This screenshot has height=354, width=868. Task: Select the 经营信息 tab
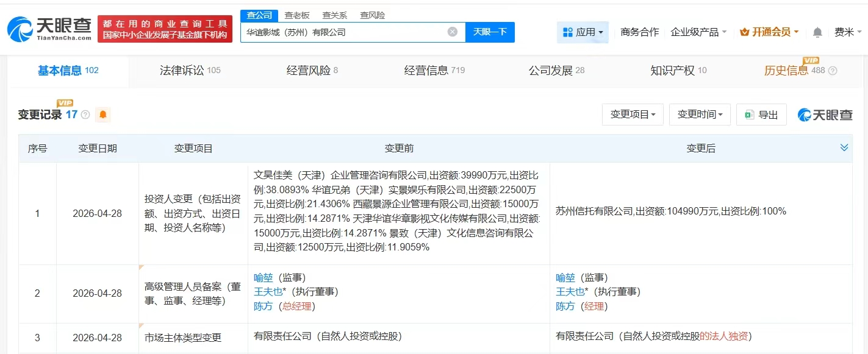[x=434, y=71]
